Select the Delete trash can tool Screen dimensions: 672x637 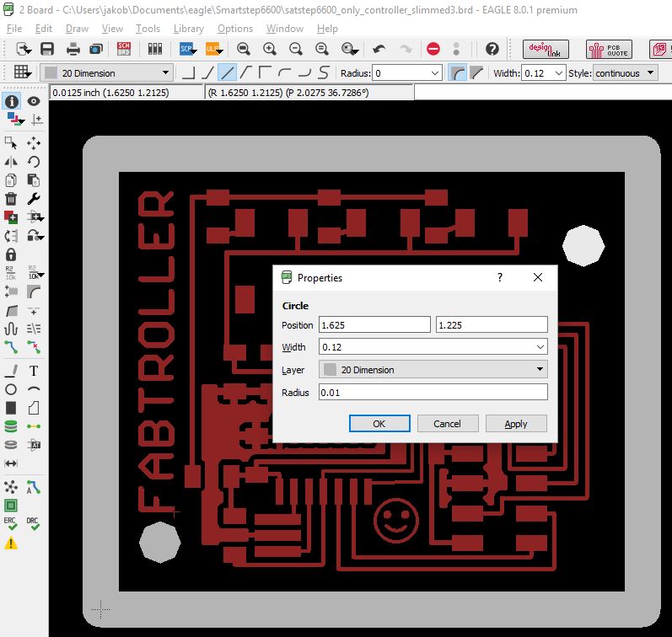coord(11,199)
